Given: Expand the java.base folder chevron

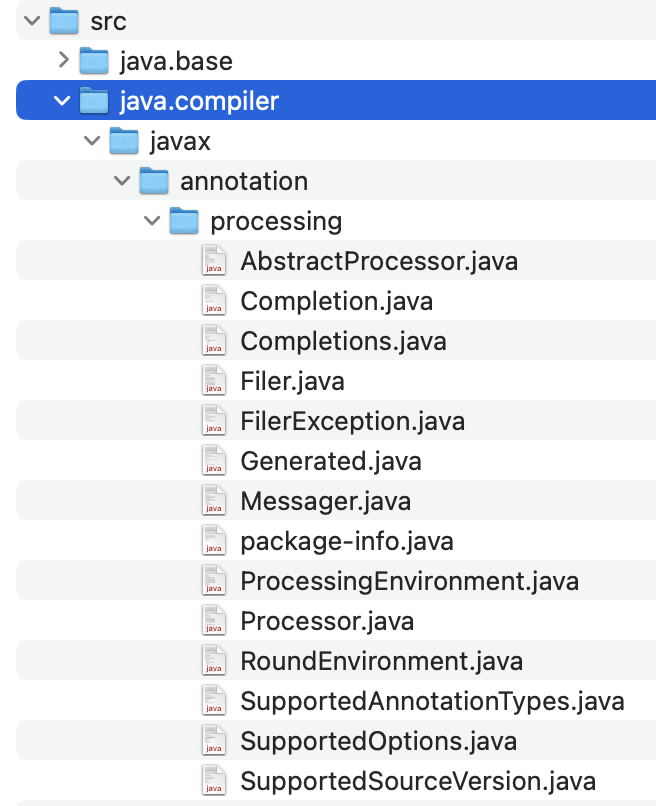Looking at the screenshot, I should (63, 60).
